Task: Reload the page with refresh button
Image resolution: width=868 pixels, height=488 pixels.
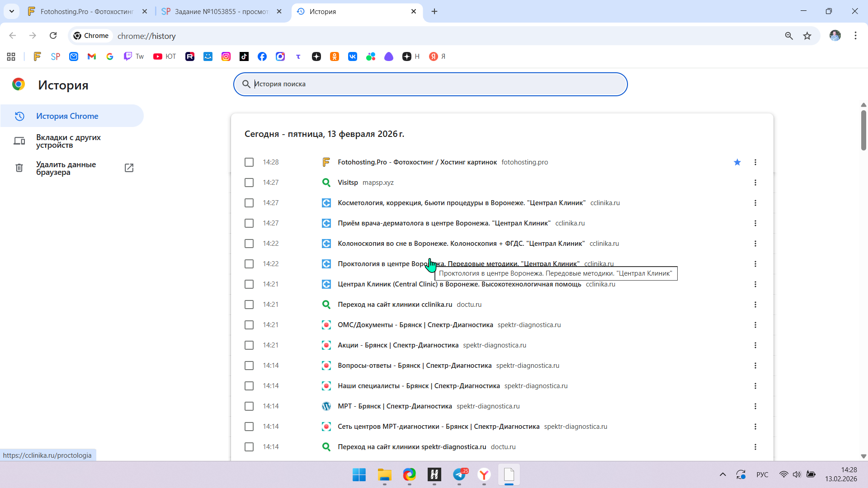Action: [53, 36]
